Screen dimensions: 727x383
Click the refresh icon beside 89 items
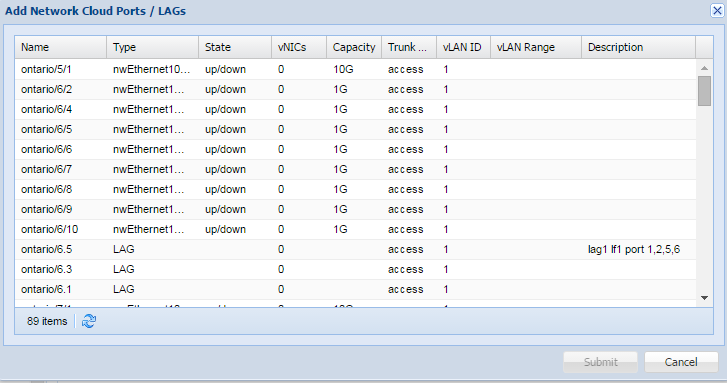(89, 321)
